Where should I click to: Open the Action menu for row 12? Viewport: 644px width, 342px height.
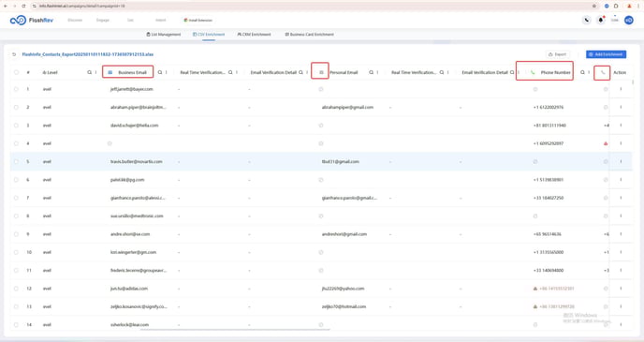coord(621,289)
